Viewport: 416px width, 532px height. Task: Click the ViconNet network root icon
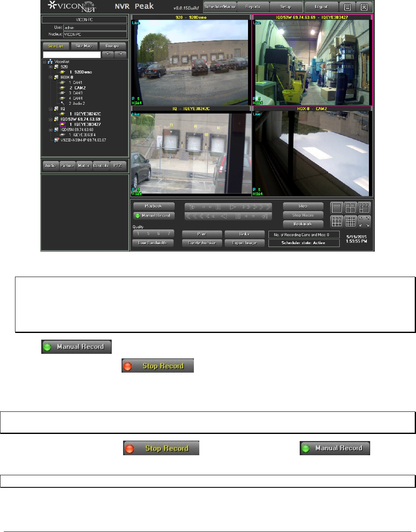(x=50, y=62)
